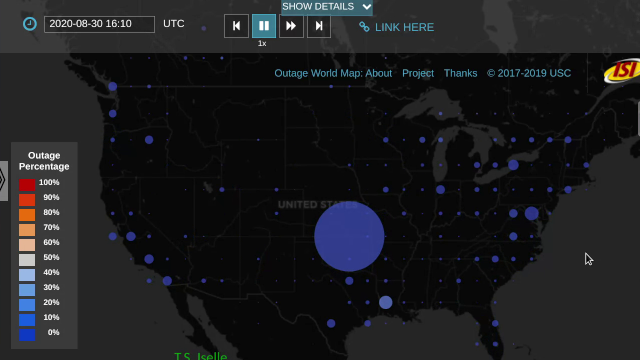
Task: Select the 100% red outage swatch
Action: click(27, 184)
